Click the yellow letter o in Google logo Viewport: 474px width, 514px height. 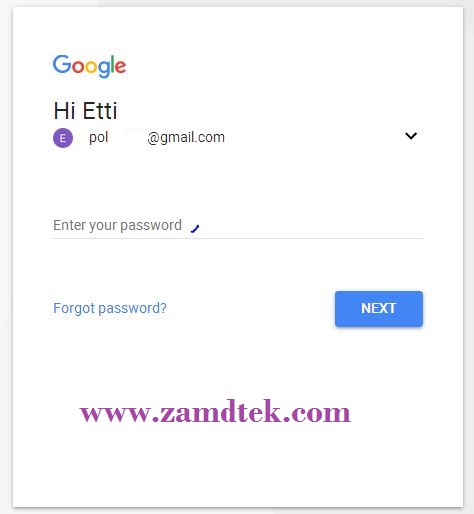click(x=91, y=67)
